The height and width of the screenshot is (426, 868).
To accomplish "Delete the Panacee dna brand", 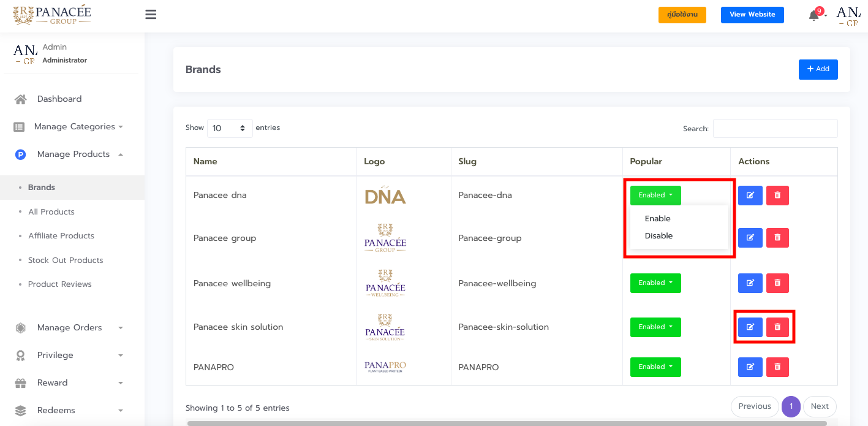I will pyautogui.click(x=777, y=196).
